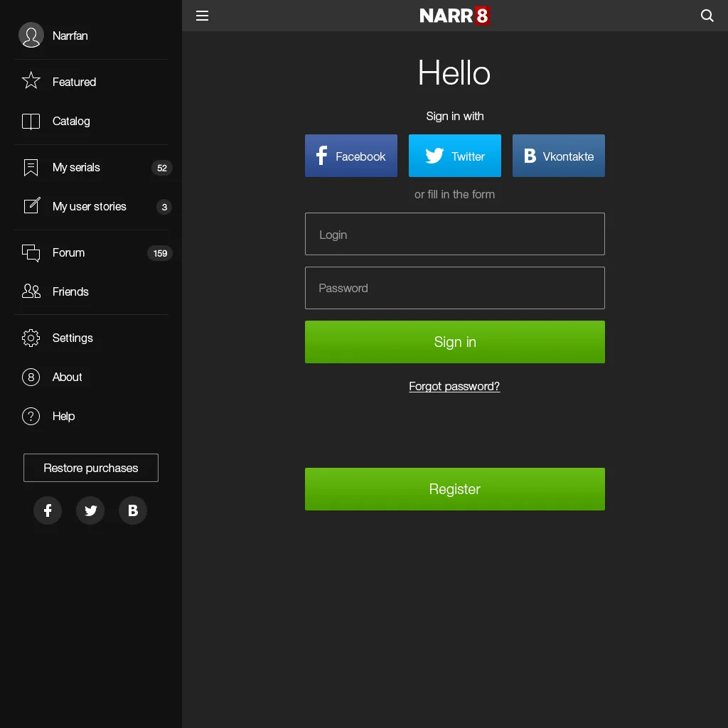Click the Help question mark icon

(31, 416)
